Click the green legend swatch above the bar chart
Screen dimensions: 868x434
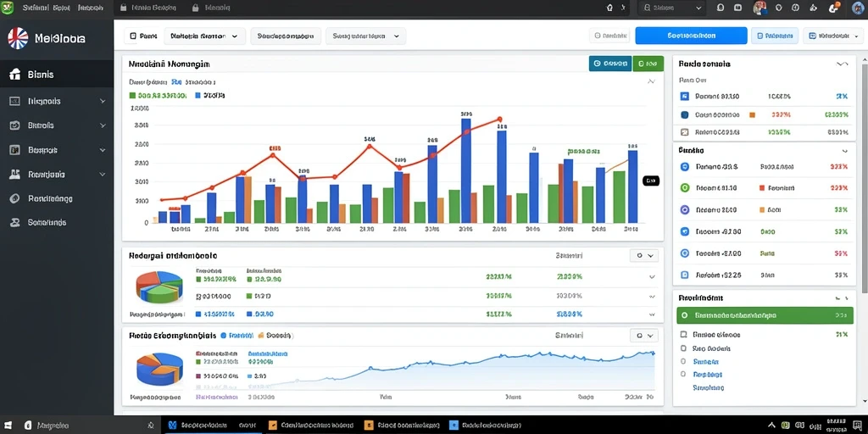click(x=132, y=95)
